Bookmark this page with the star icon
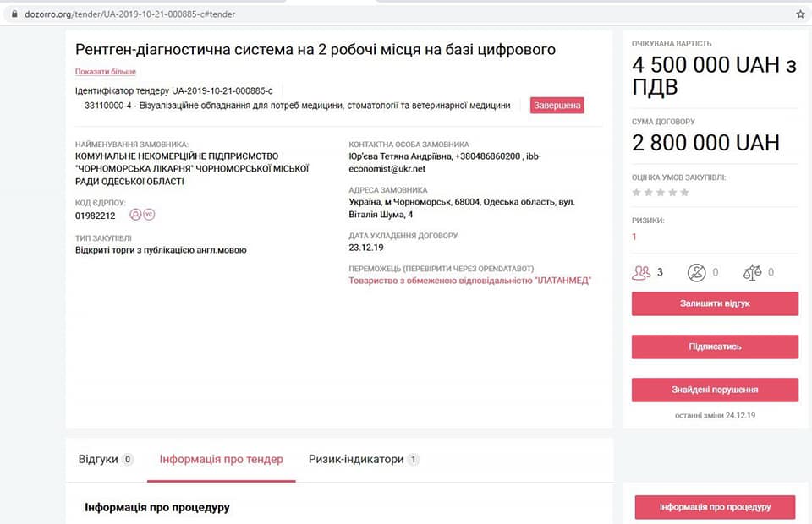Image resolution: width=812 pixels, height=524 pixels. tap(800, 14)
